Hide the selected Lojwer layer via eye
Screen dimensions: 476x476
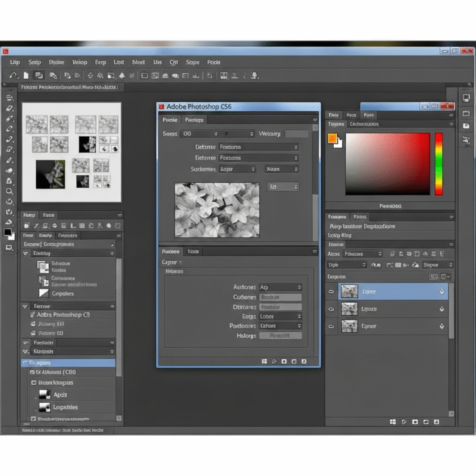331,292
